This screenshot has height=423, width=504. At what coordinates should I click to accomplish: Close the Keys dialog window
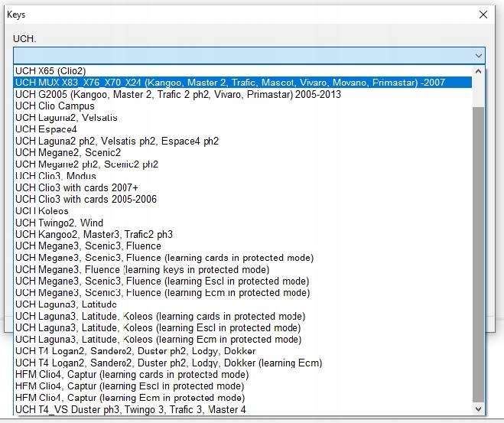tap(483, 15)
